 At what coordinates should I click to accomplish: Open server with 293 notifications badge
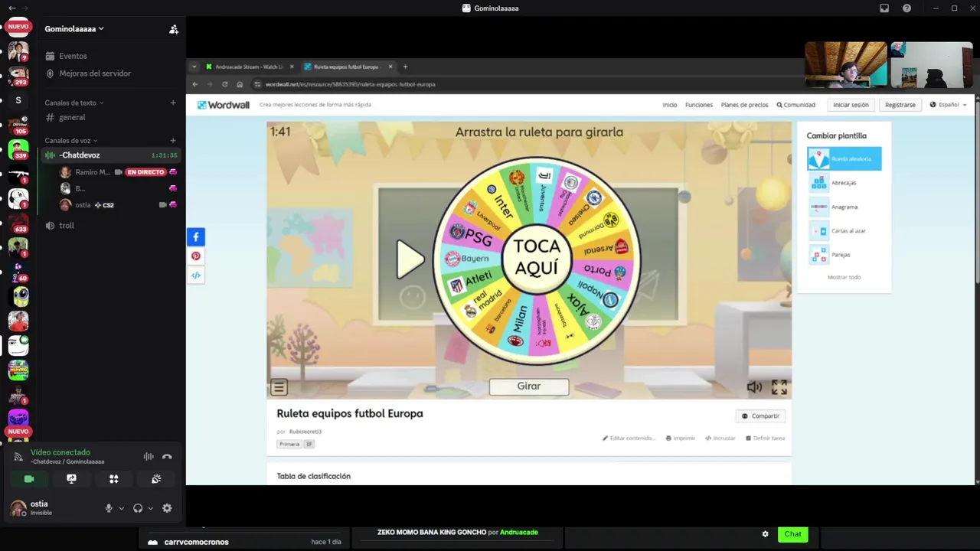tap(18, 75)
